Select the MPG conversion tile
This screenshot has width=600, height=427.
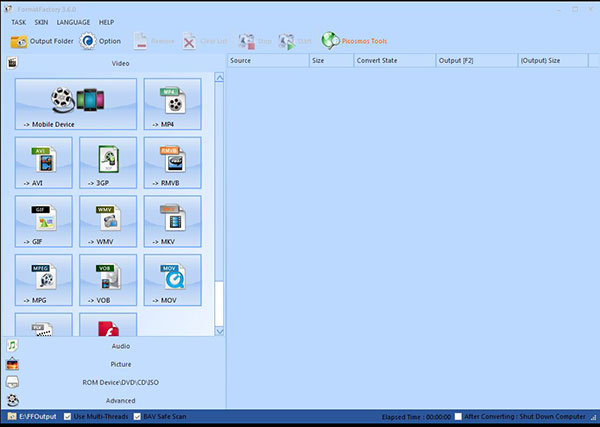44,280
